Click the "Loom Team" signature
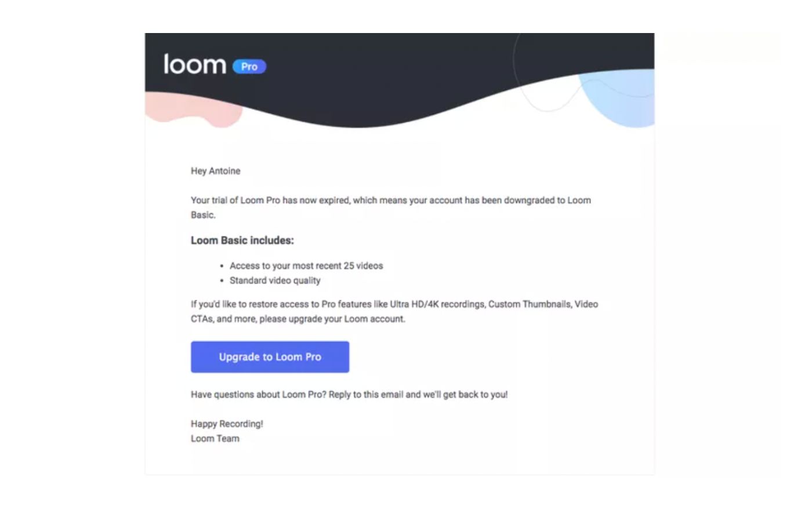The image size is (812, 513). point(215,439)
